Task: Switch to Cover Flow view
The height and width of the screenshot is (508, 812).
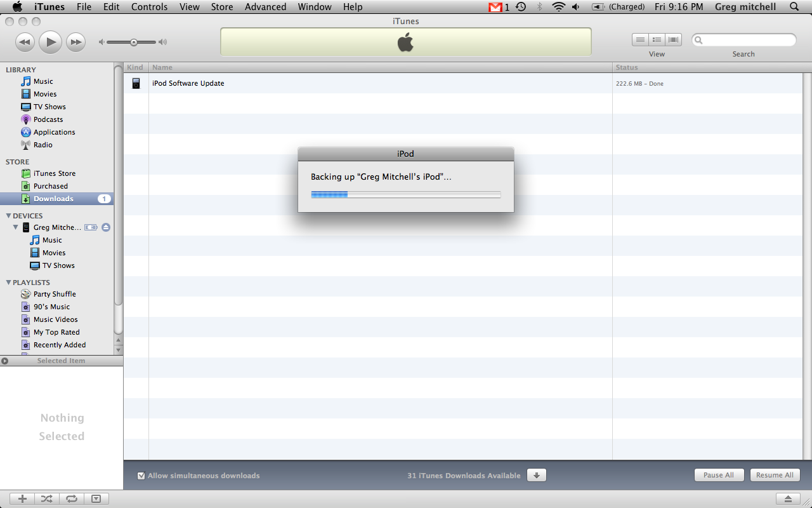Action: click(673, 39)
